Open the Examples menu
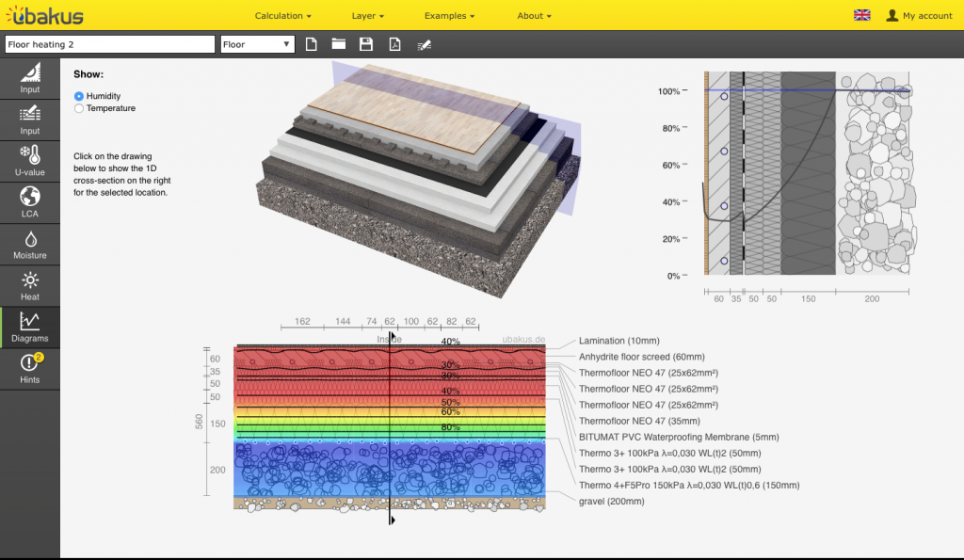964x560 pixels. pos(449,16)
